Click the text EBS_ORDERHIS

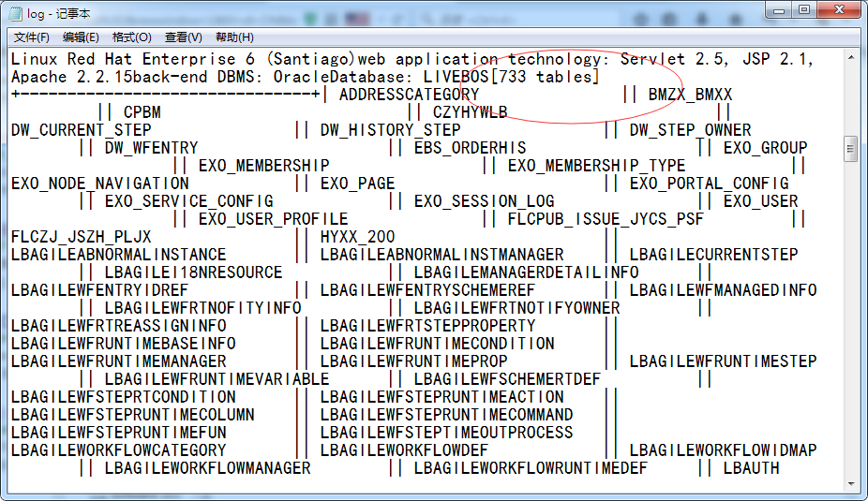click(470, 148)
